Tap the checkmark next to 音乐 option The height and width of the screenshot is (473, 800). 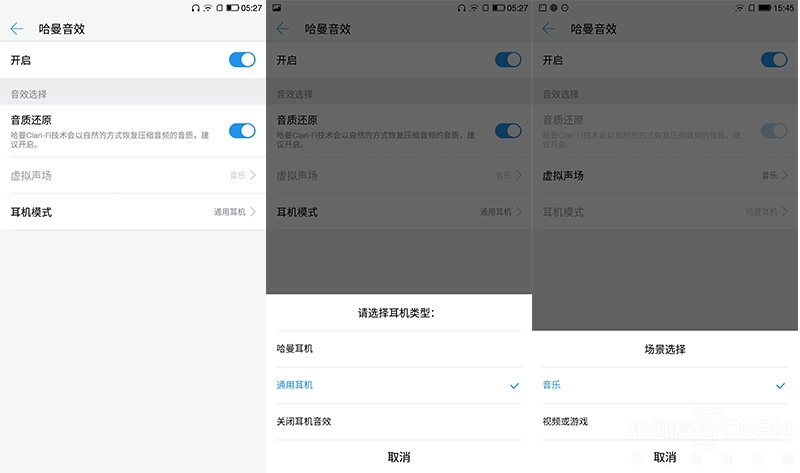(781, 386)
